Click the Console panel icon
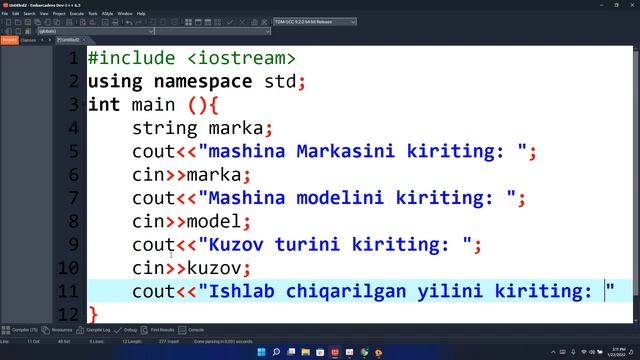This screenshot has height=360, width=640. point(182,330)
